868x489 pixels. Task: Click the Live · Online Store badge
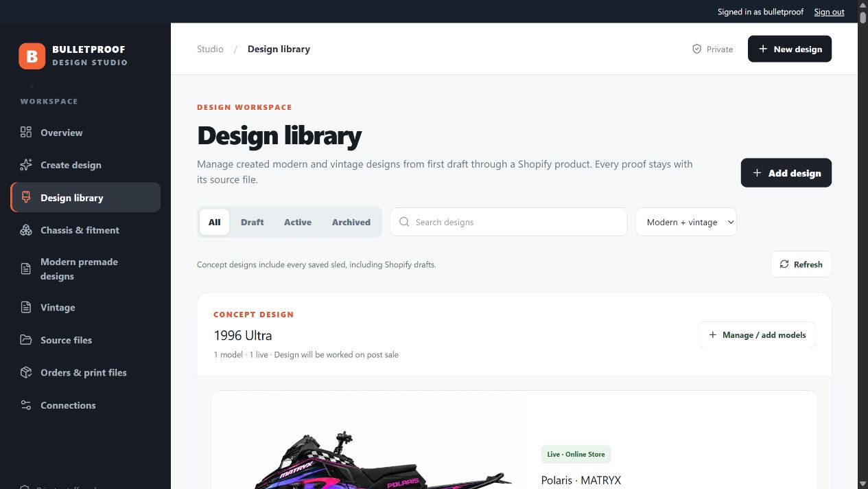[576, 454]
